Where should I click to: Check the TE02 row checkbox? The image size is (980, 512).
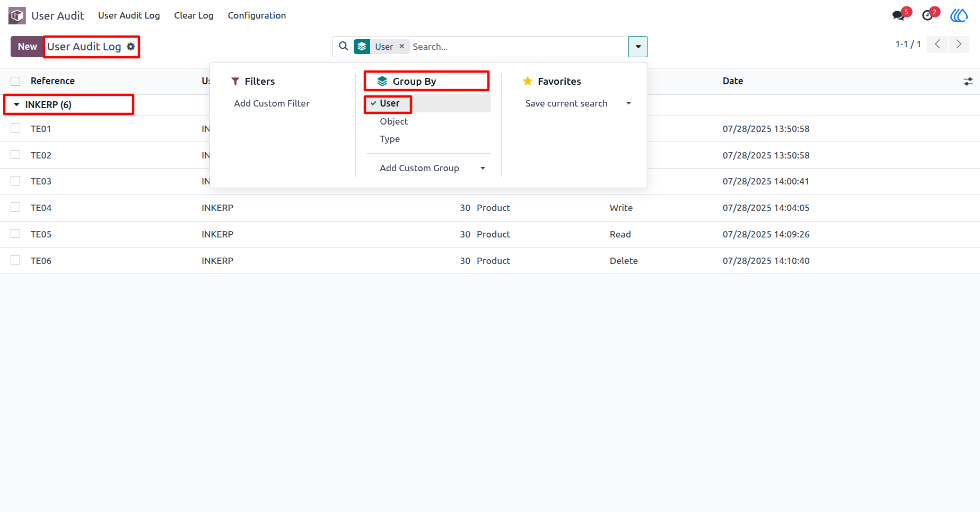15,155
